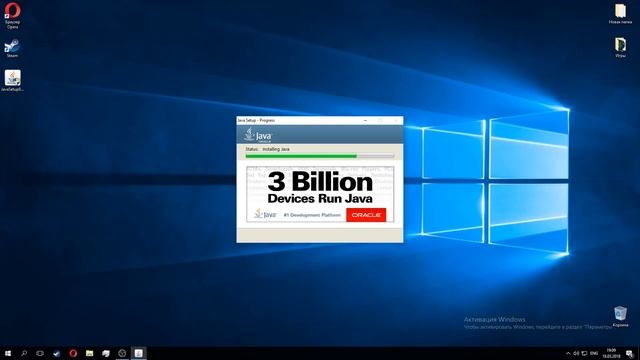The image size is (640, 360).
Task: Minimize the Java Setup window
Action: pyautogui.click(x=365, y=120)
